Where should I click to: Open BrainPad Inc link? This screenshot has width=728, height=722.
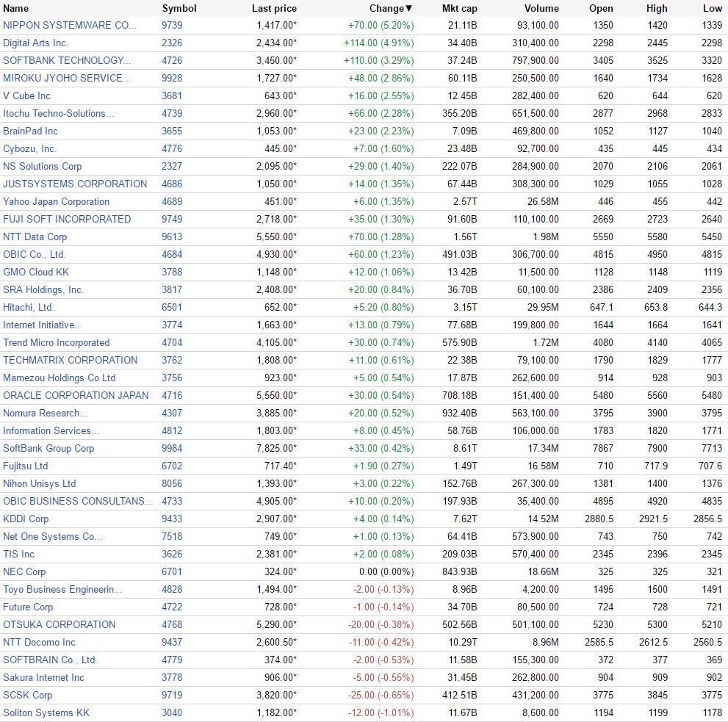[30, 131]
